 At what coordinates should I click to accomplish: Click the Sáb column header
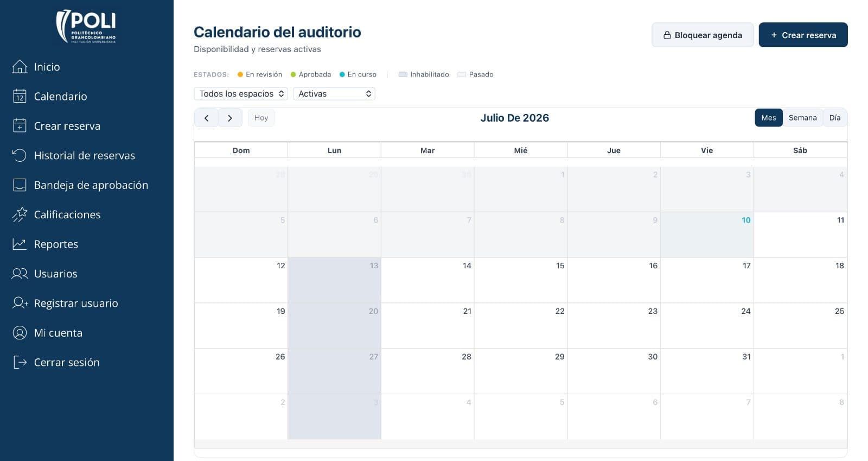coord(800,150)
